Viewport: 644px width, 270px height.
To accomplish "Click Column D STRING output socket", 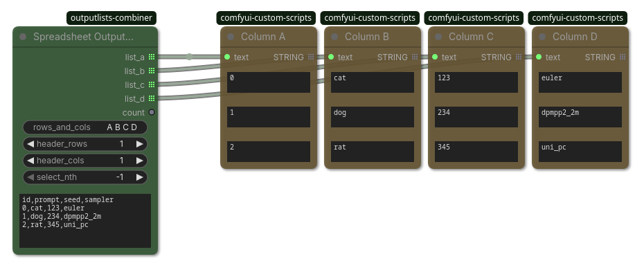I will pos(623,57).
